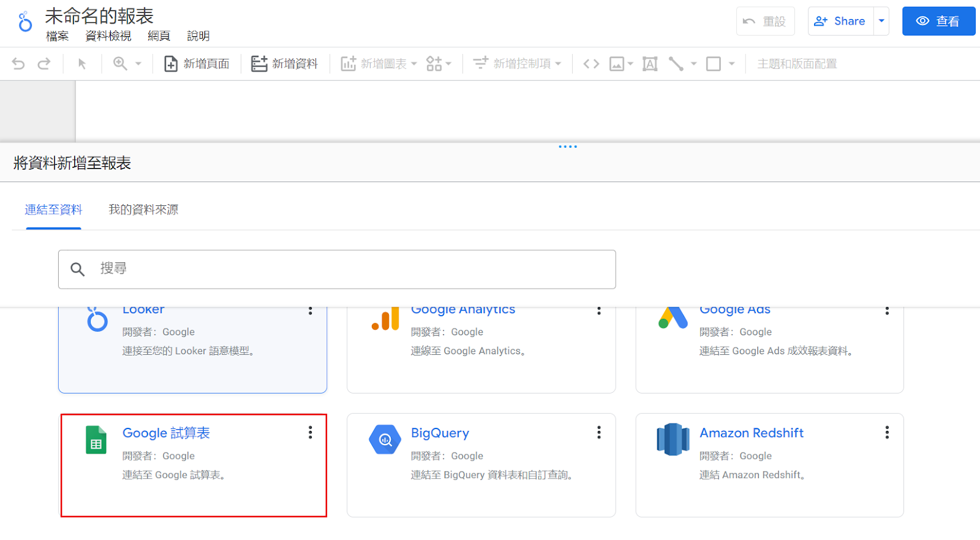This screenshot has height=540, width=980.
Task: Select the text box tool
Action: coord(650,64)
